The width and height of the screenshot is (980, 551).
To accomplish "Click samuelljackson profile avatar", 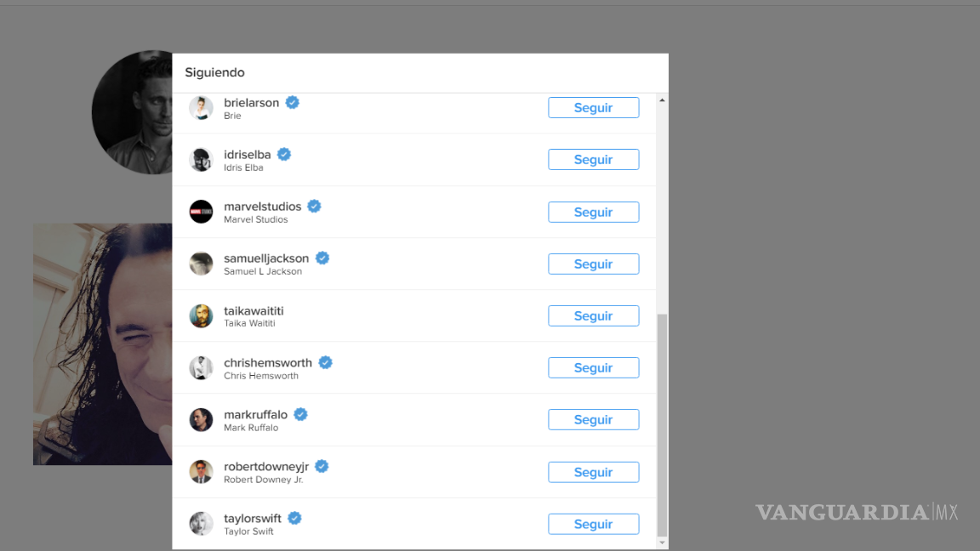I will click(x=201, y=264).
